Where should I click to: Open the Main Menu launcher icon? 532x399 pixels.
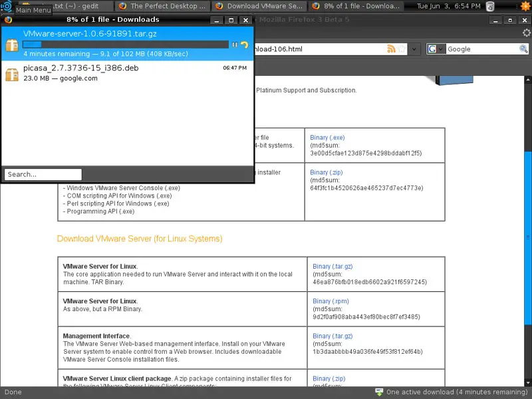click(x=7, y=6)
